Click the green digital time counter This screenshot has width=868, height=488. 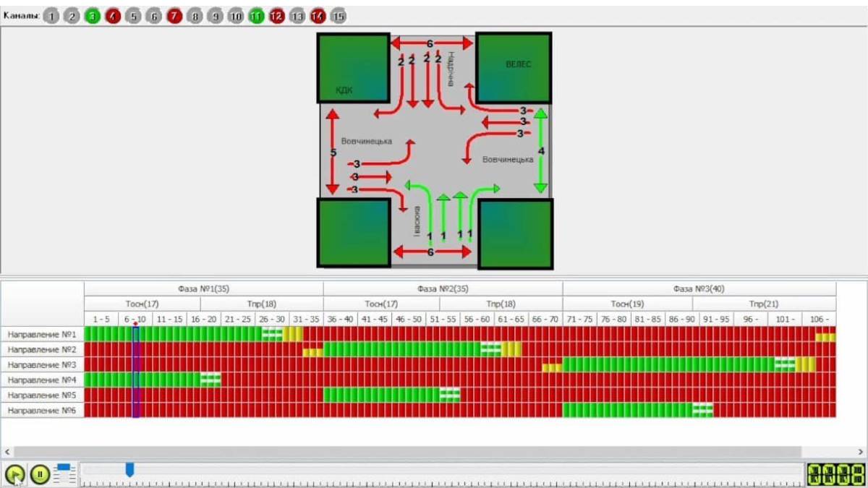coord(835,474)
